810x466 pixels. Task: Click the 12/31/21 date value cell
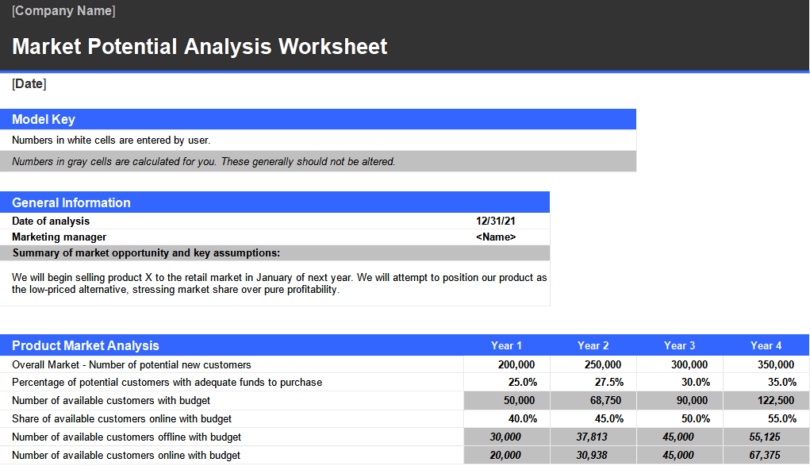(x=495, y=221)
